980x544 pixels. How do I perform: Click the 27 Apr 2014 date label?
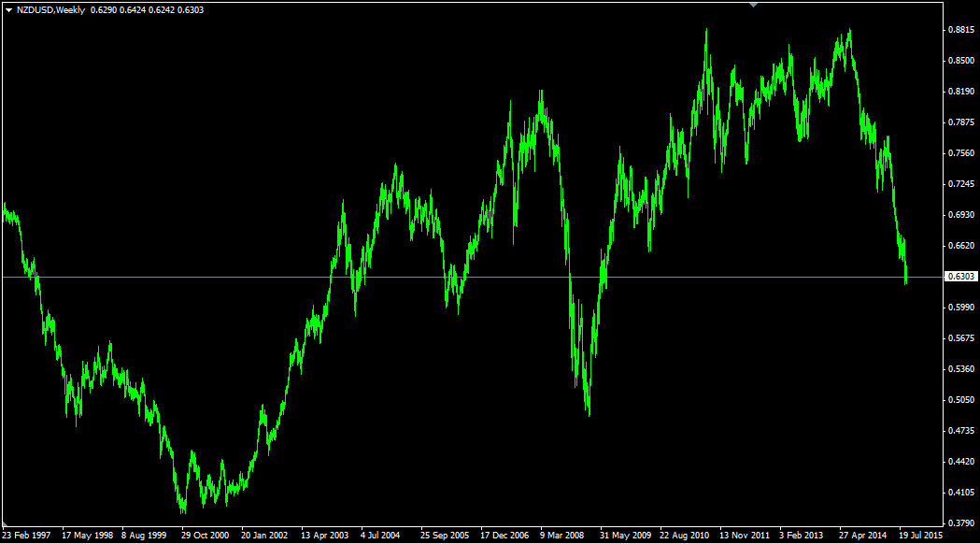862,536
